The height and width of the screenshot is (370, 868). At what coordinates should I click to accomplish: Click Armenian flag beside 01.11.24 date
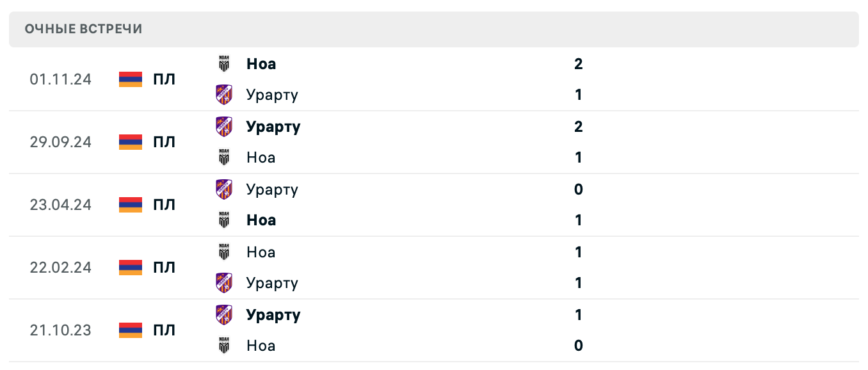[131, 79]
